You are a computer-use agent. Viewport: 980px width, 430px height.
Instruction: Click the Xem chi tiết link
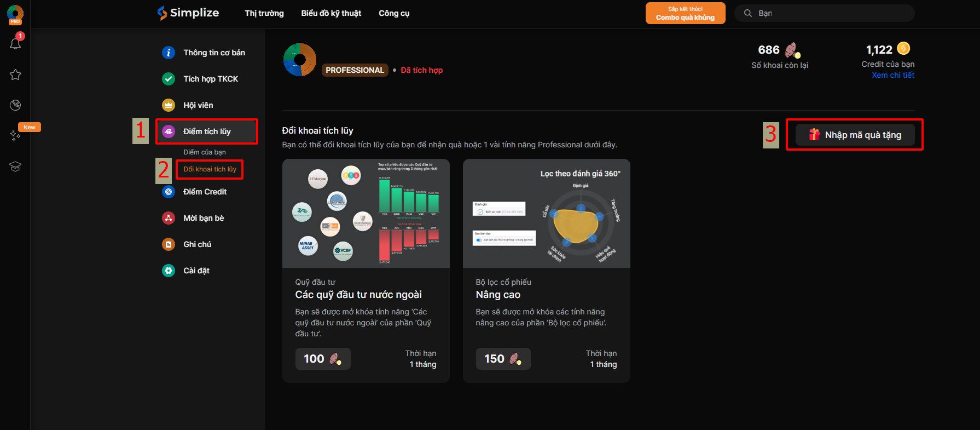tap(892, 75)
